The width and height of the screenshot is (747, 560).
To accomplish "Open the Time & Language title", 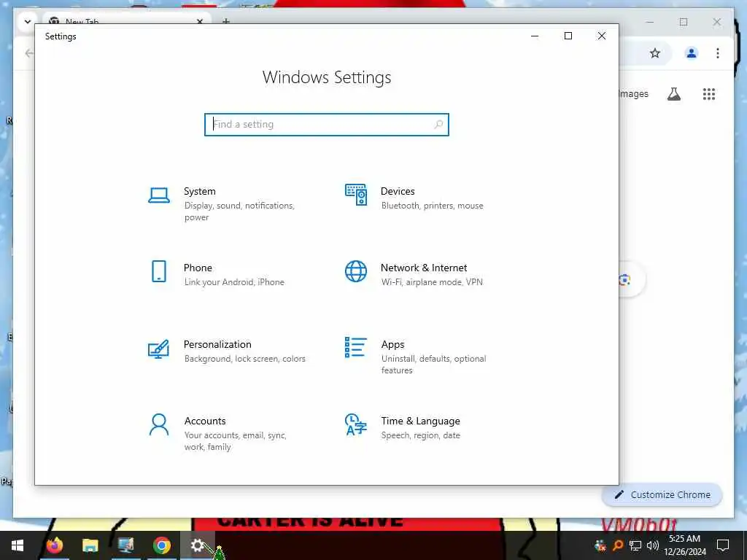I will [420, 421].
